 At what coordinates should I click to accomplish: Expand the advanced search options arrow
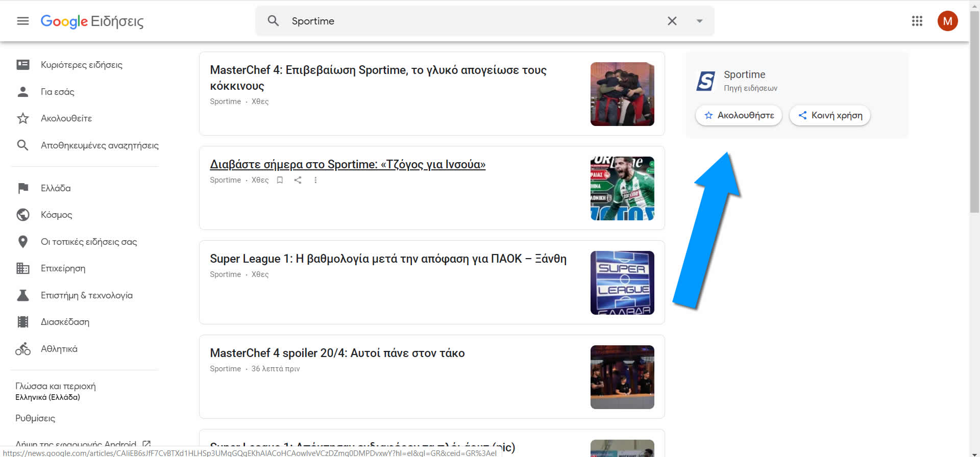pos(699,21)
